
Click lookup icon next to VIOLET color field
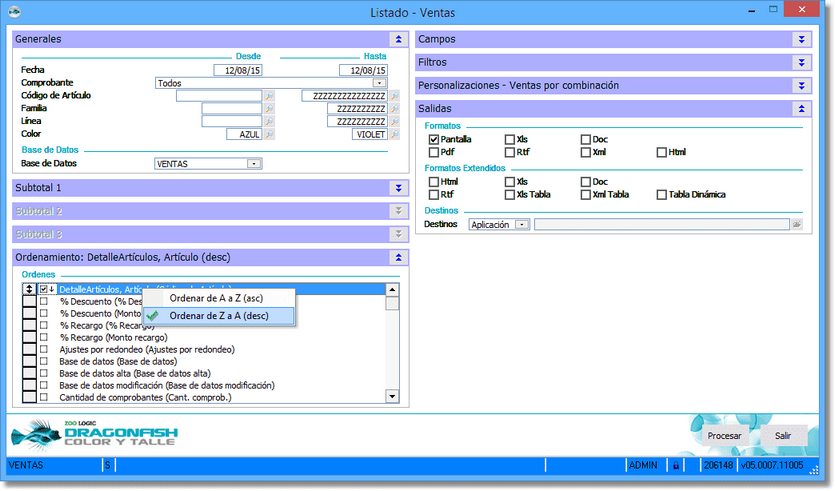393,134
